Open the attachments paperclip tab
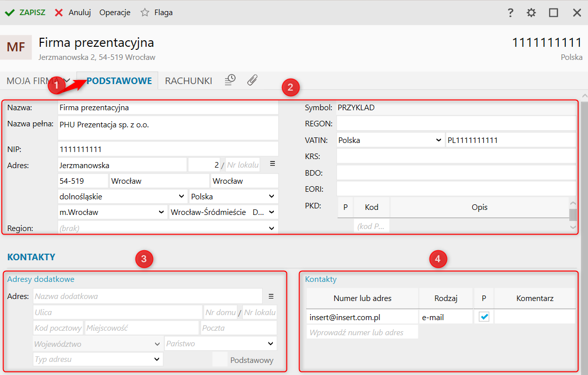588x375 pixels. pos(252,80)
